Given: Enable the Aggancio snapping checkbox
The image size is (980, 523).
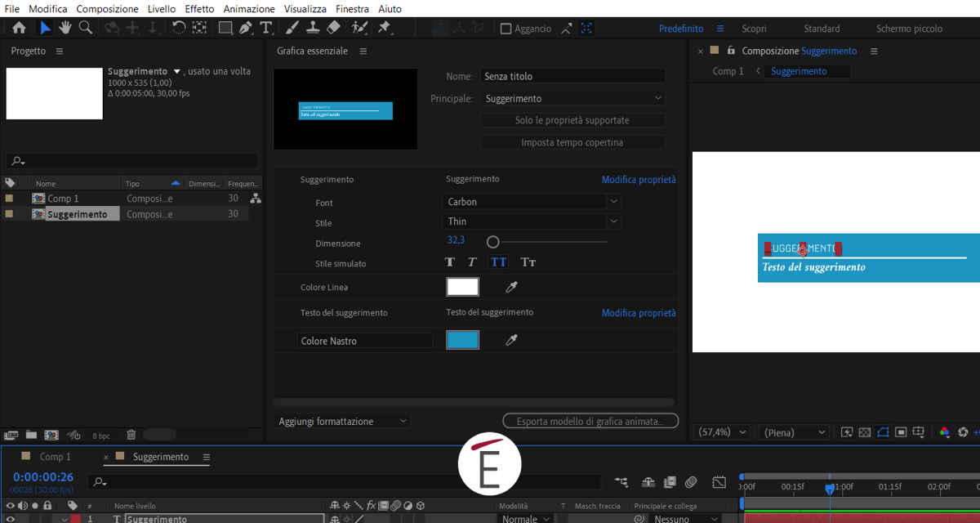Looking at the screenshot, I should pos(506,29).
